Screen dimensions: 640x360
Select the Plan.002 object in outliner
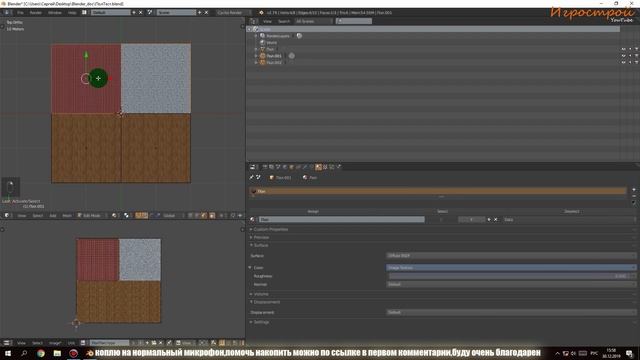pyautogui.click(x=274, y=62)
